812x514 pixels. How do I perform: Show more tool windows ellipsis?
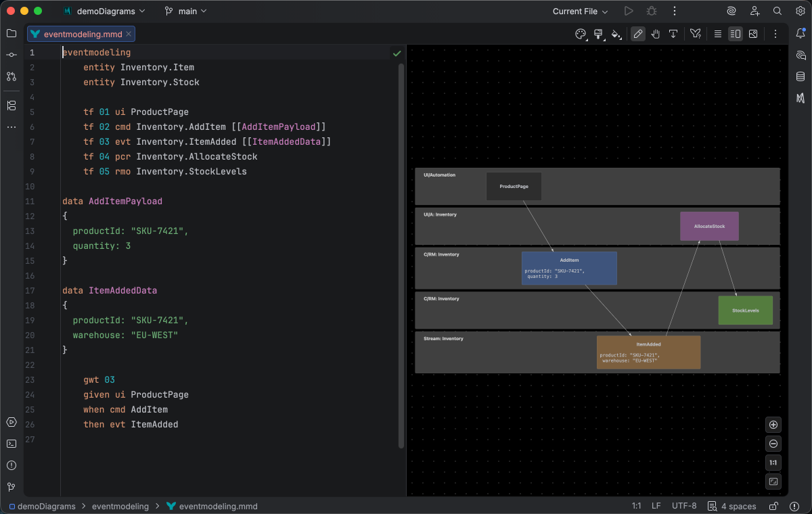click(x=12, y=127)
